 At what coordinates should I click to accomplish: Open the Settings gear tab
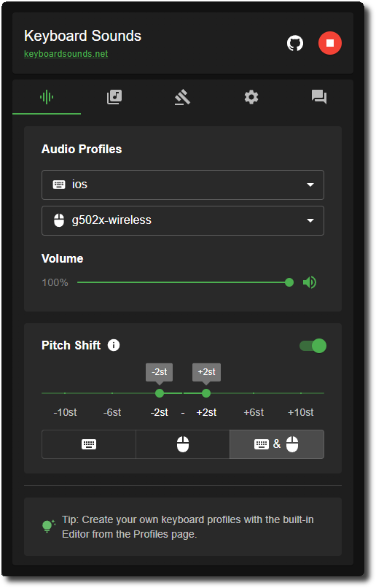(x=251, y=97)
